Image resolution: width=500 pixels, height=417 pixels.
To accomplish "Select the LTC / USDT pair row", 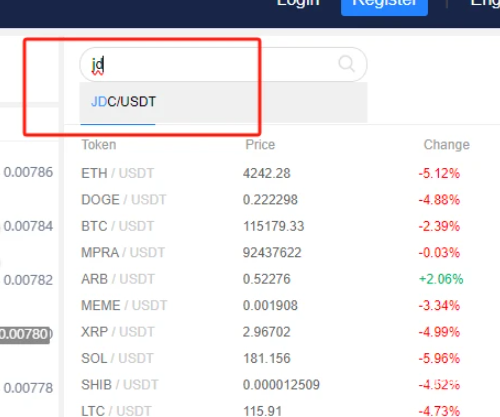I will (282, 410).
